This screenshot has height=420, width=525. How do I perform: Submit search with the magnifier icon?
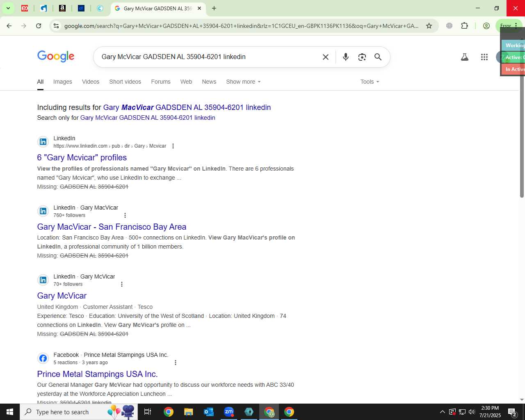tap(378, 57)
